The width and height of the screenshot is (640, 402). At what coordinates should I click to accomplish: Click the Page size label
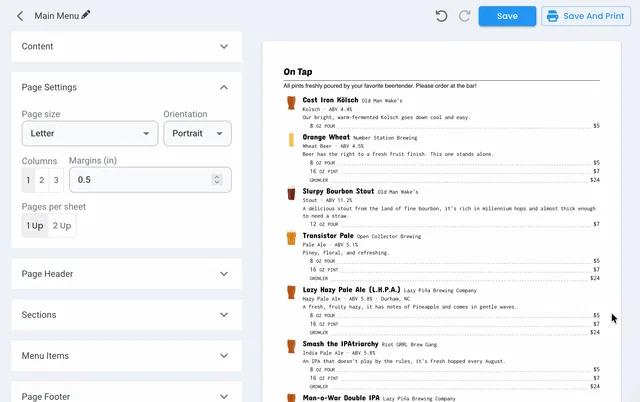41,114
